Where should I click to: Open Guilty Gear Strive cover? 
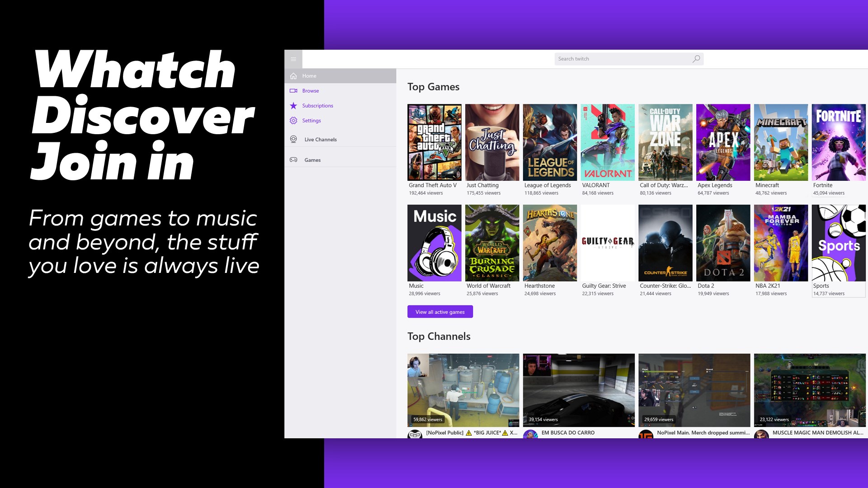click(608, 243)
